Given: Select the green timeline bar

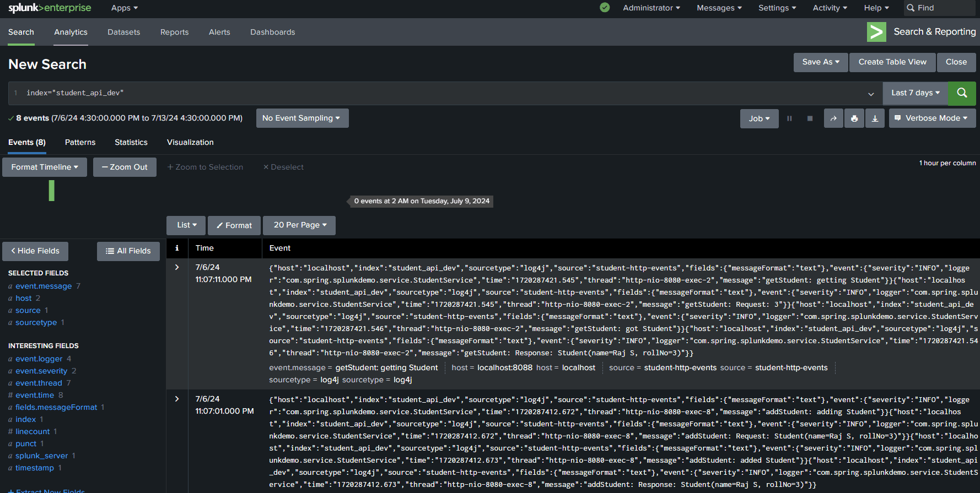Looking at the screenshot, I should click(x=52, y=191).
